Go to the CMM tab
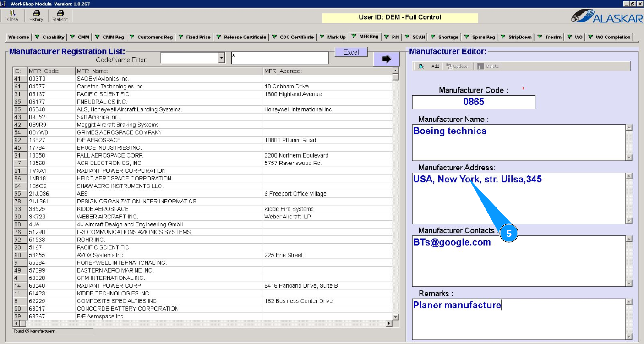 click(x=80, y=37)
